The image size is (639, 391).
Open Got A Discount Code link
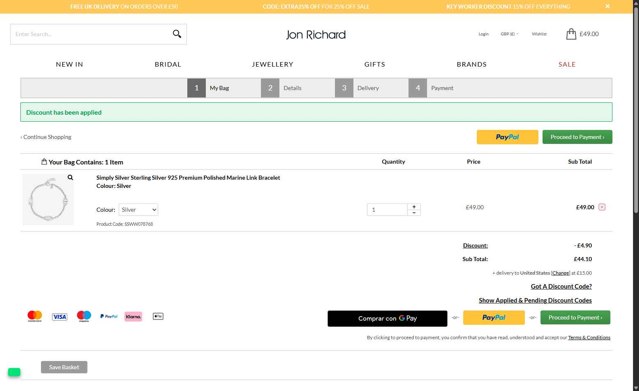(x=561, y=287)
